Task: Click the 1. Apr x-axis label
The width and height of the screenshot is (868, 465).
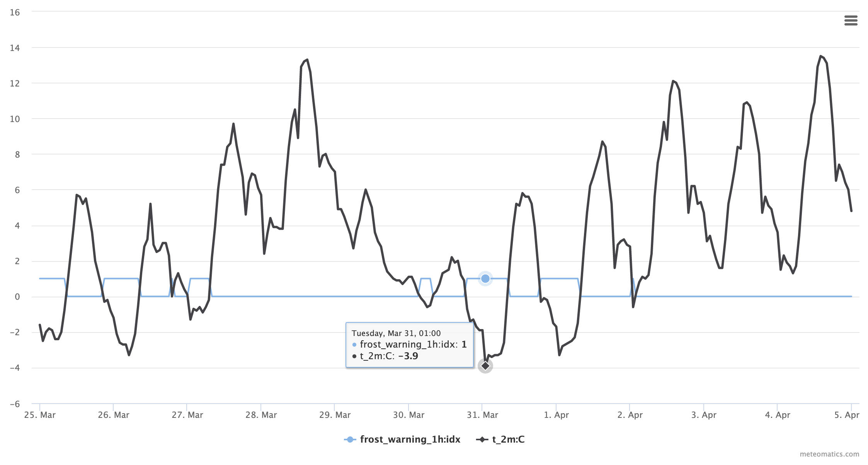Action: (557, 415)
